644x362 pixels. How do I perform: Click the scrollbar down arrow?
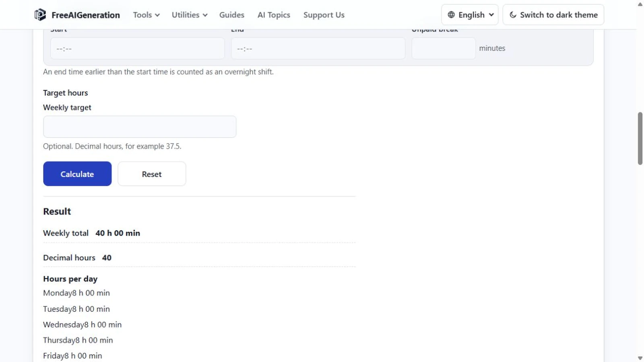click(640, 358)
